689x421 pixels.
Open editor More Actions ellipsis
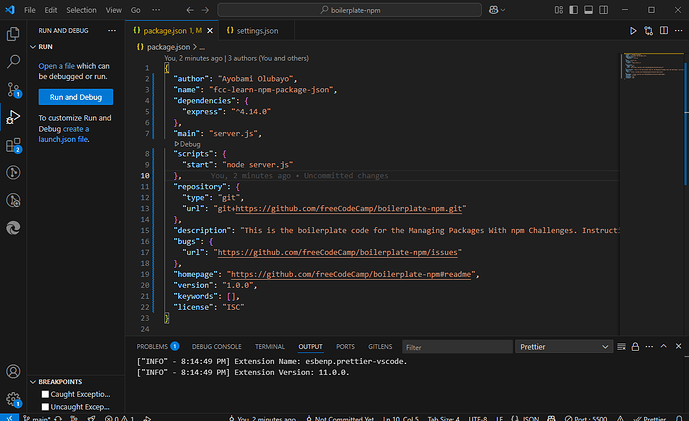coord(678,31)
